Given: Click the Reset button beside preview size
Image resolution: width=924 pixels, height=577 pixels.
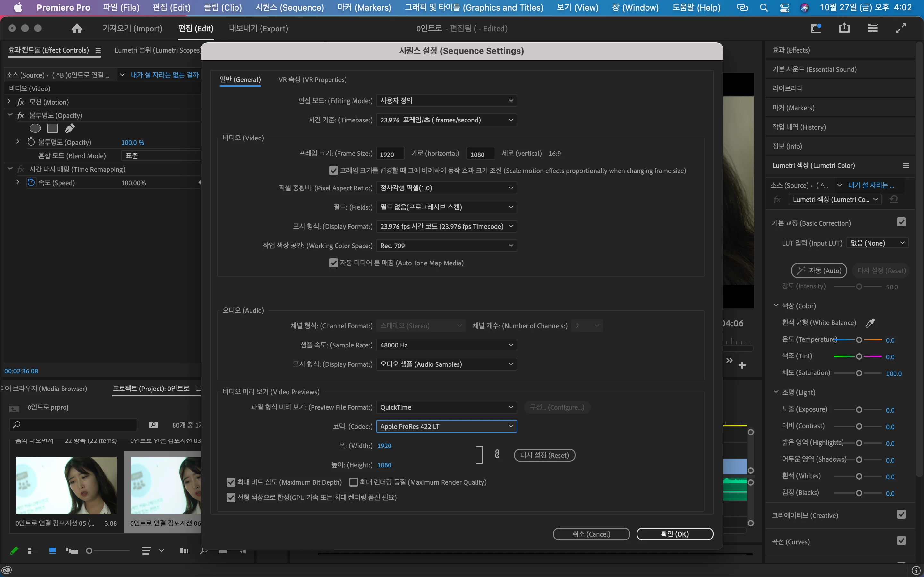Looking at the screenshot, I should point(544,455).
